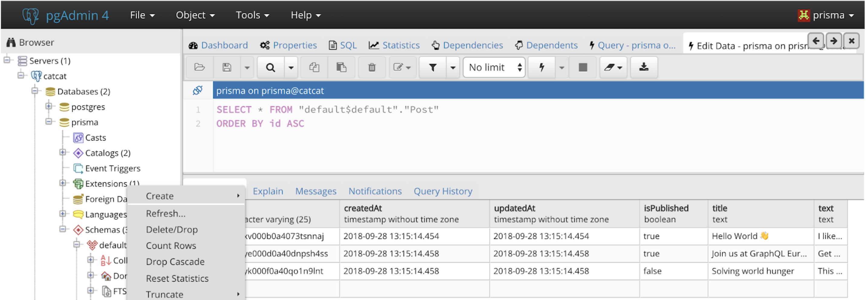Switch to the Statistics tab

(x=394, y=45)
